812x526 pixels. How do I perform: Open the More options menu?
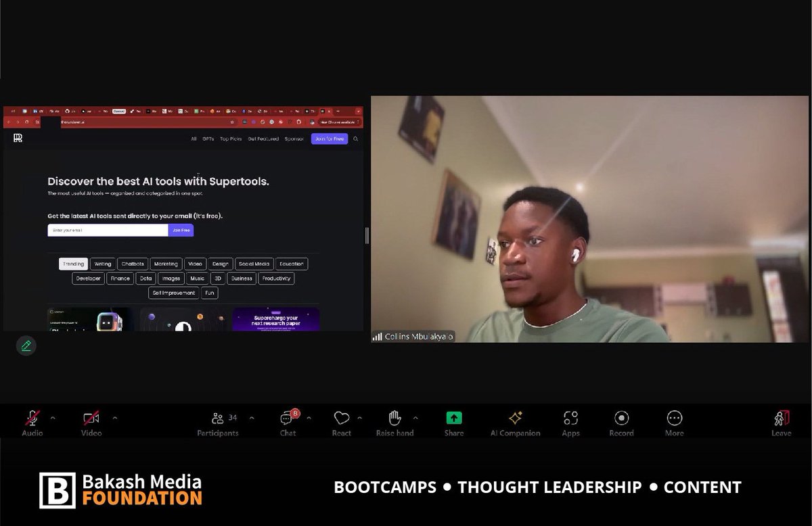click(674, 423)
